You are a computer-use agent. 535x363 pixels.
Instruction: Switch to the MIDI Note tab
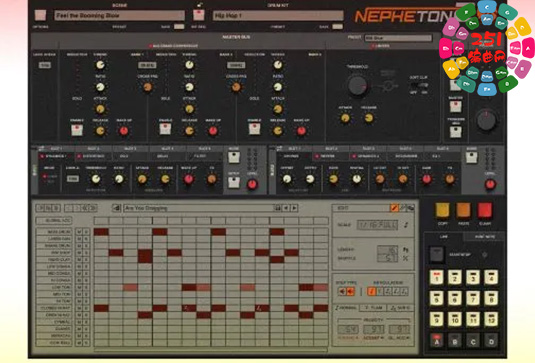[x=485, y=236]
